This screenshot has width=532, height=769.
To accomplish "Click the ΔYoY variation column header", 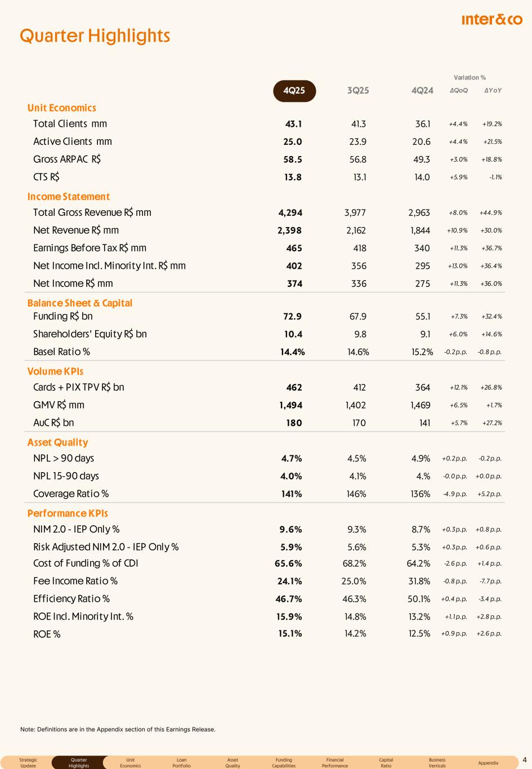I will [493, 91].
